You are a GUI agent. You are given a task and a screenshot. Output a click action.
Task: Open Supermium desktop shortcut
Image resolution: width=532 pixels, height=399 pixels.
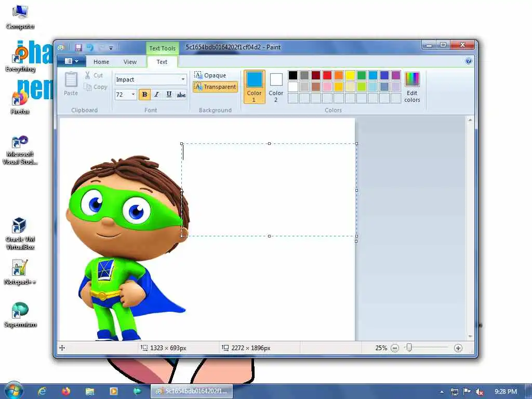[x=20, y=315]
